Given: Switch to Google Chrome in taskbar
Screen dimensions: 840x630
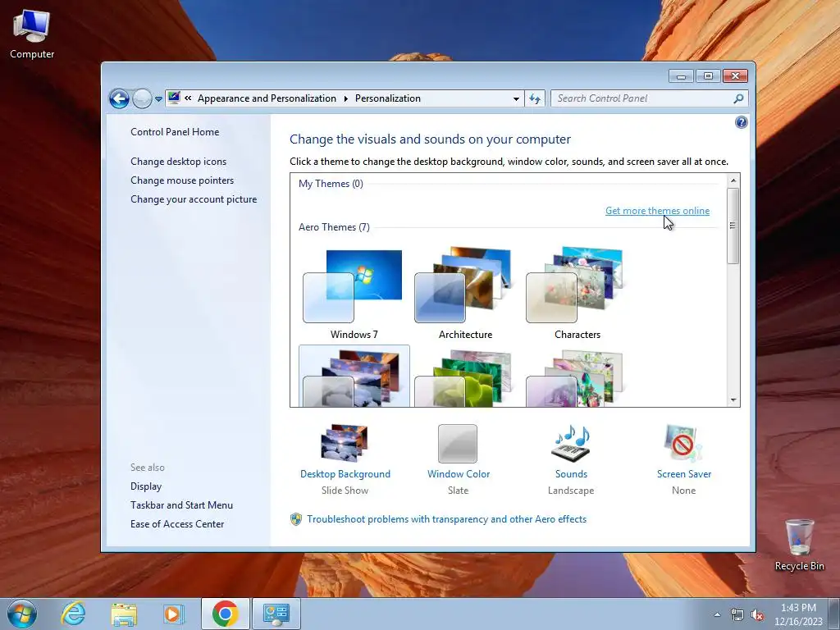Looking at the screenshot, I should click(225, 614).
